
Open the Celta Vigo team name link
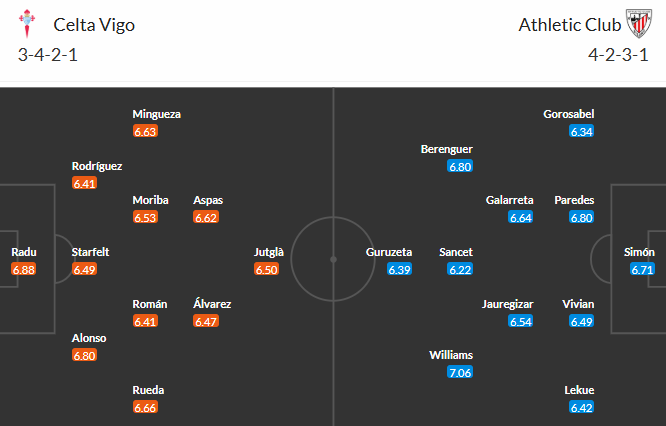point(94,25)
